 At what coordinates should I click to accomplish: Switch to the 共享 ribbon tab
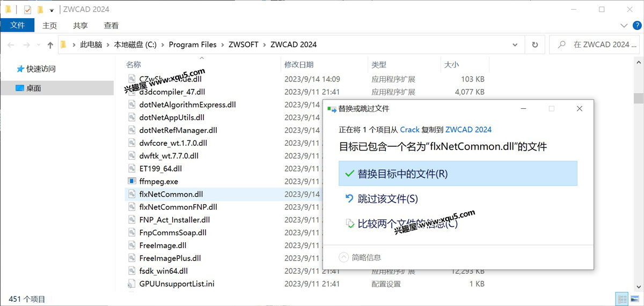(80, 25)
